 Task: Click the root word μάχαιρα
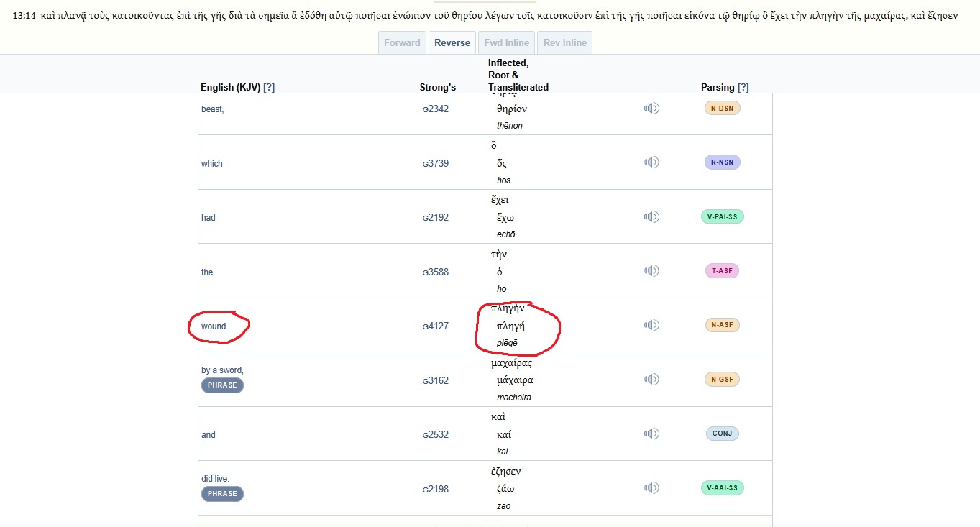[515, 380]
